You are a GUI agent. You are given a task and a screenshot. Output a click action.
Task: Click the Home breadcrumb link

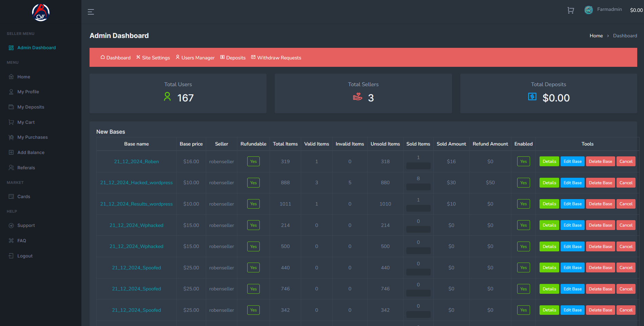point(596,36)
